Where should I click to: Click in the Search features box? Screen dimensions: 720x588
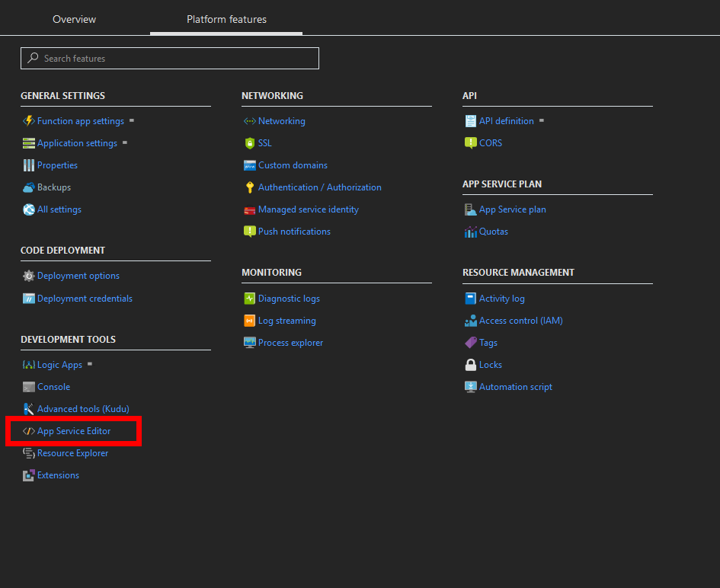[175, 59]
